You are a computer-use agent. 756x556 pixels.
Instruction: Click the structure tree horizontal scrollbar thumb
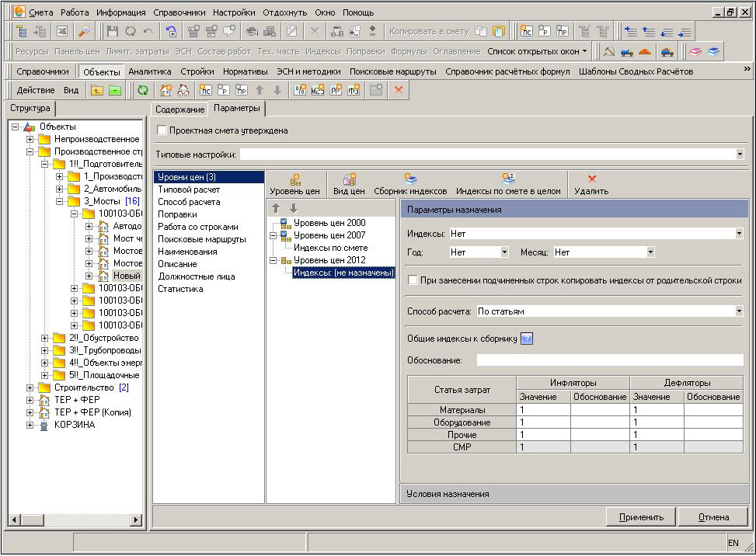(x=33, y=520)
